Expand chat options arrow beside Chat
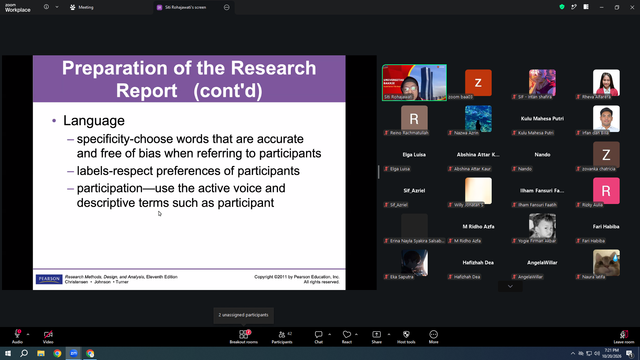This screenshot has width=640, height=360. [329, 334]
